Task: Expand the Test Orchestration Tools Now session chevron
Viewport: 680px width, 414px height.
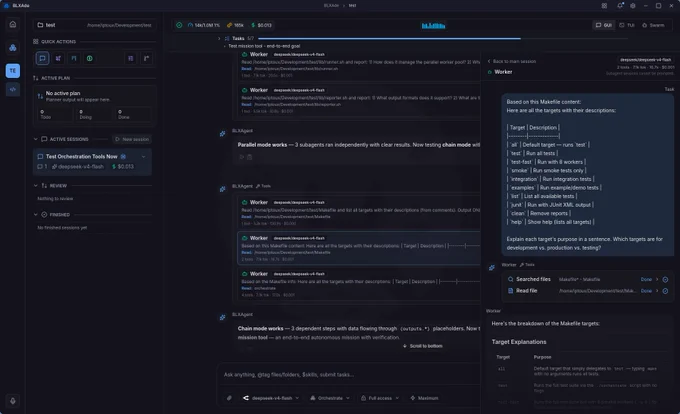Action: (x=144, y=156)
